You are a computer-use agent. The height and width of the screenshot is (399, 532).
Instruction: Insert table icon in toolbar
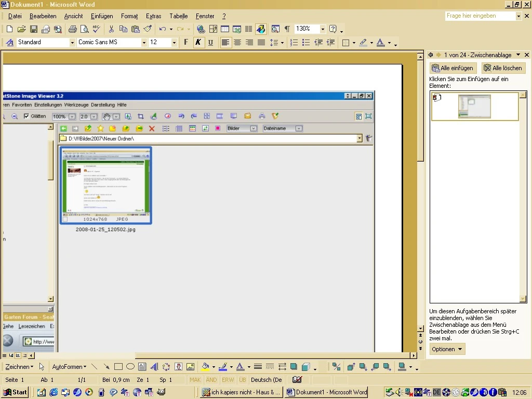225,29
